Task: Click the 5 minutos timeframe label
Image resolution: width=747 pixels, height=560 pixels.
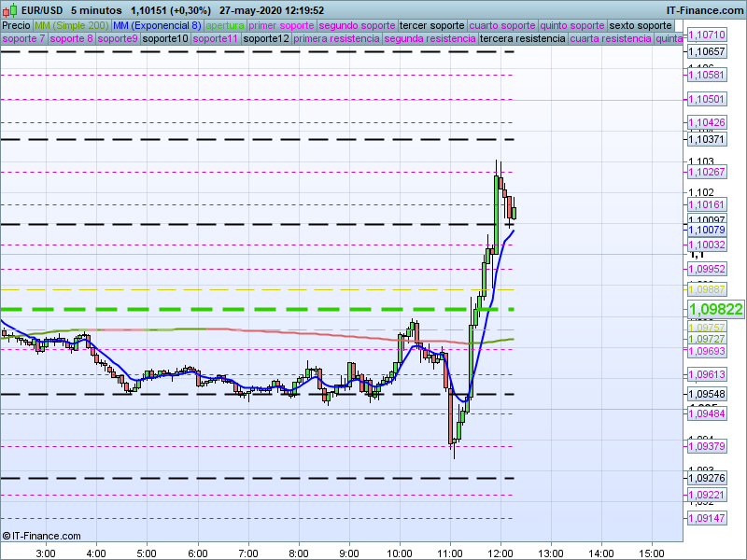Action: pos(95,10)
